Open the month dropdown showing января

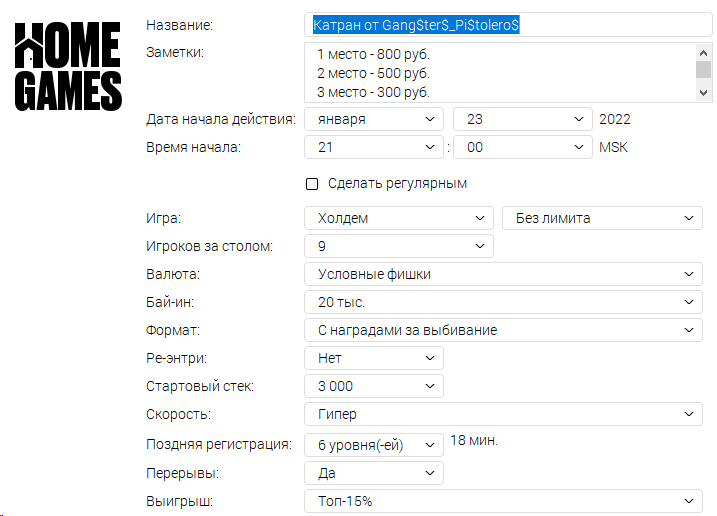point(374,119)
